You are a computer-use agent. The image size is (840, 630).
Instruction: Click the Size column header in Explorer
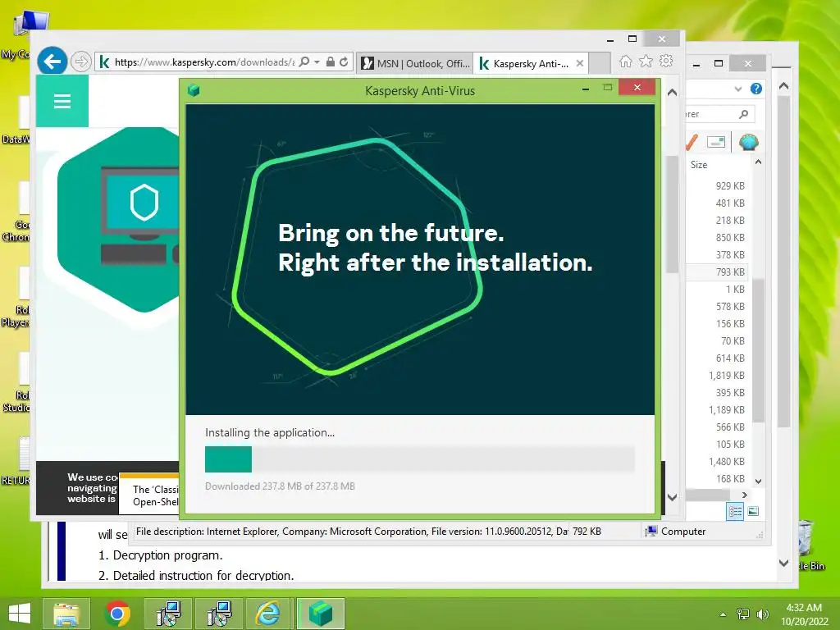coord(699,164)
